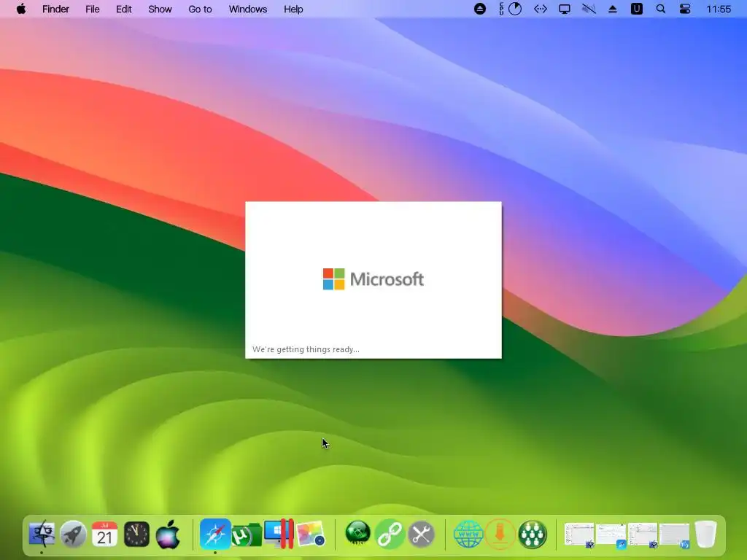747x560 pixels.
Task: Click the plain eject triangle icon in menu bar
Action: pyautogui.click(x=613, y=9)
